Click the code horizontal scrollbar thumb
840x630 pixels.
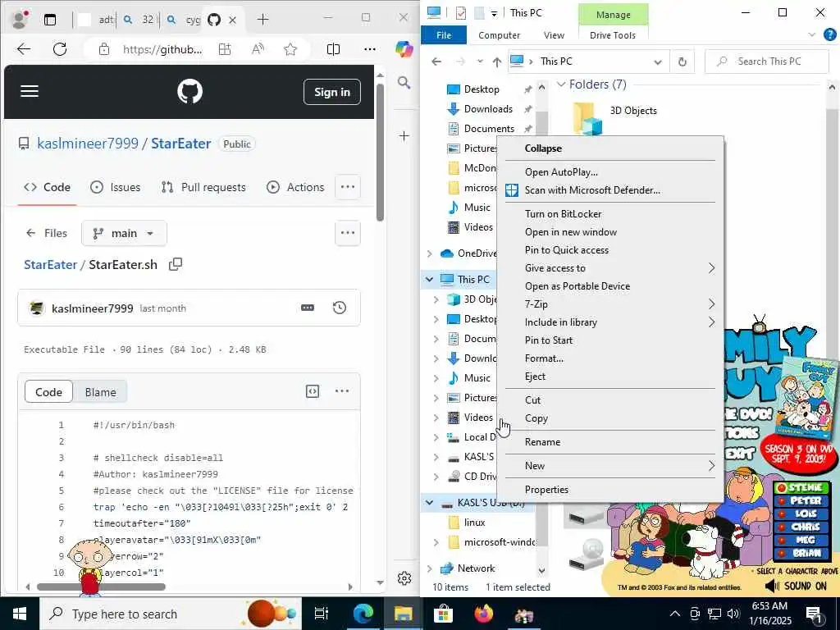pyautogui.click(x=101, y=587)
